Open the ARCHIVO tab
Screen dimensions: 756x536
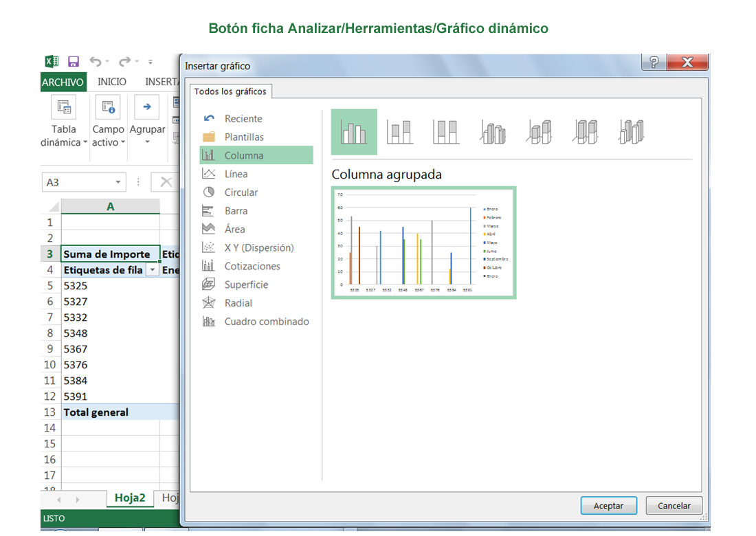click(63, 82)
